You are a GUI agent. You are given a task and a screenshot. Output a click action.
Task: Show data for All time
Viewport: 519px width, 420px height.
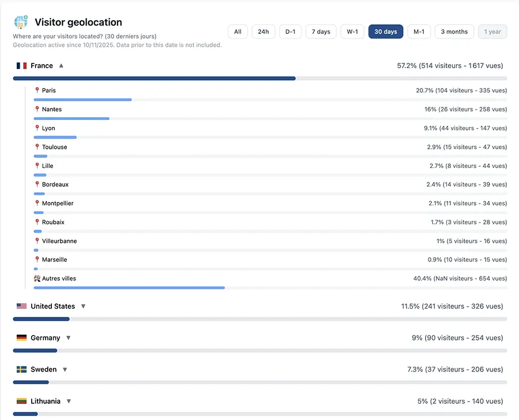(x=238, y=32)
